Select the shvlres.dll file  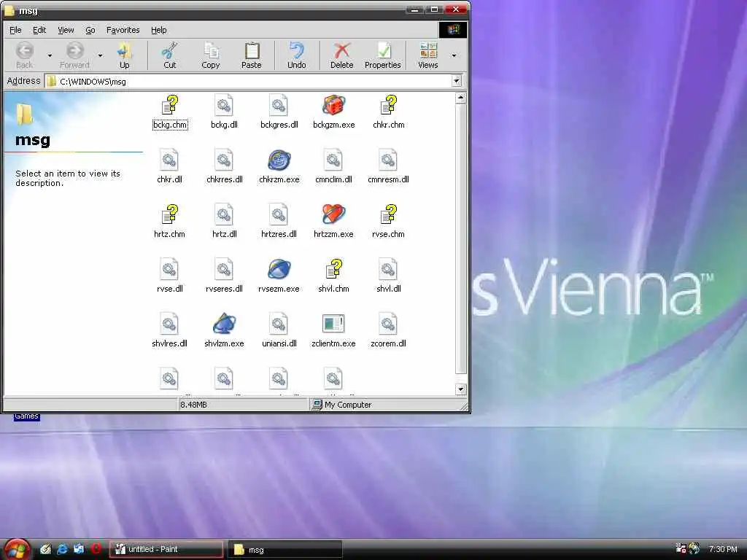[x=169, y=332]
